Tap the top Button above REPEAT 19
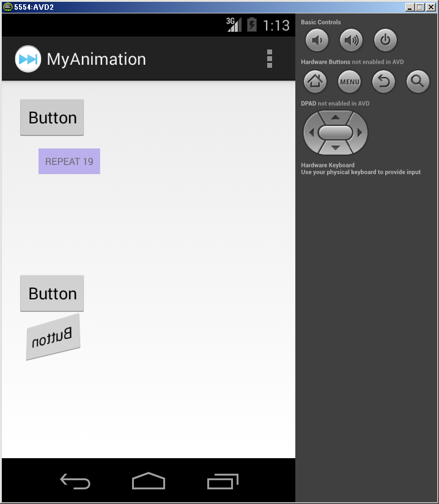This screenshot has width=439, height=504. click(x=52, y=117)
